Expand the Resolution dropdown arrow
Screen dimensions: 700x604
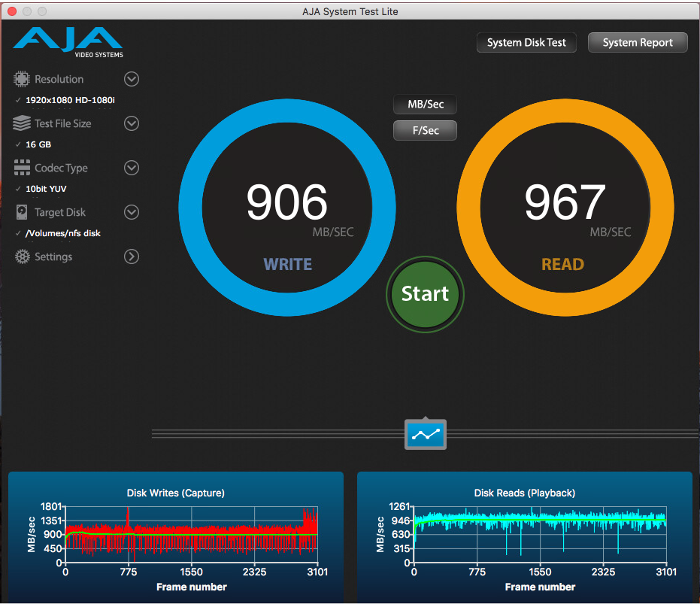[132, 79]
